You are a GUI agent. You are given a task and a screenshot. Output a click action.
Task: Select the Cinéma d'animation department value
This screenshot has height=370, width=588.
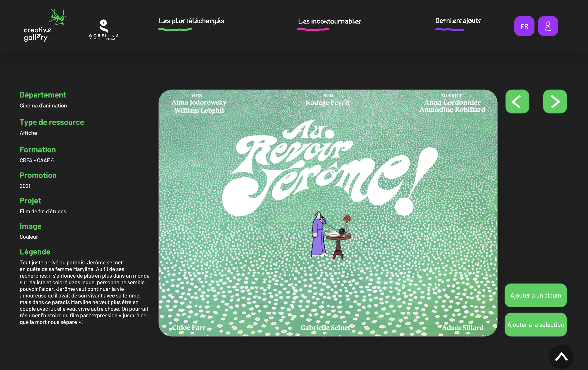43,106
